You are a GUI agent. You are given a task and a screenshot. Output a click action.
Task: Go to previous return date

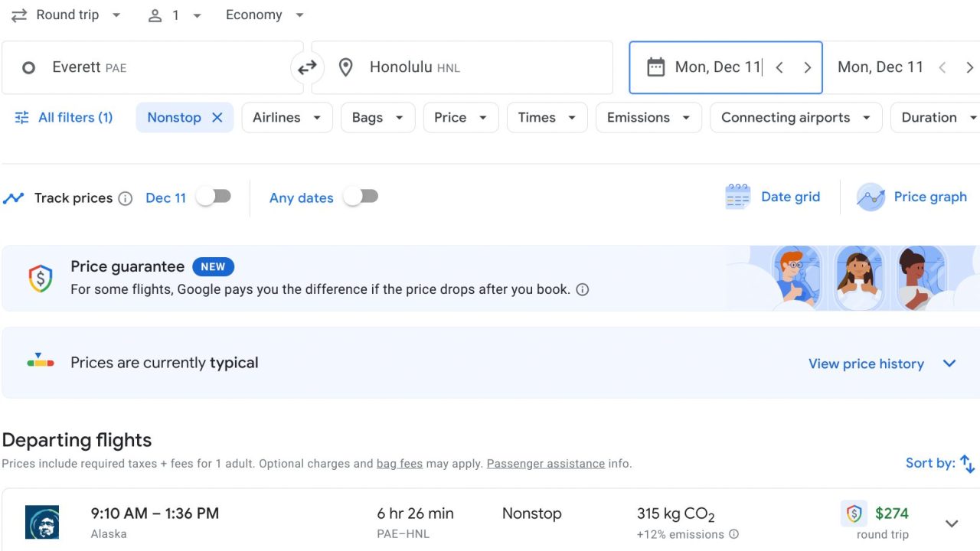point(942,67)
